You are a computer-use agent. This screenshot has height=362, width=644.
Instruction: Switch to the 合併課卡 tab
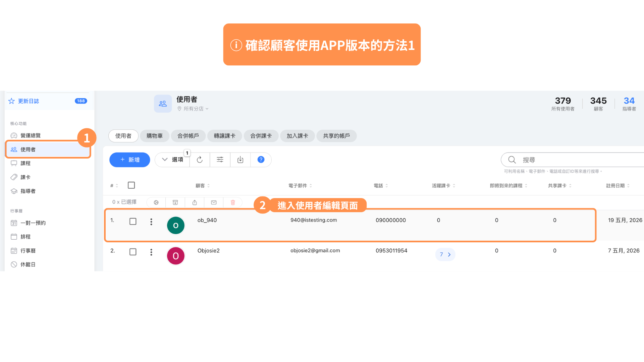261,136
